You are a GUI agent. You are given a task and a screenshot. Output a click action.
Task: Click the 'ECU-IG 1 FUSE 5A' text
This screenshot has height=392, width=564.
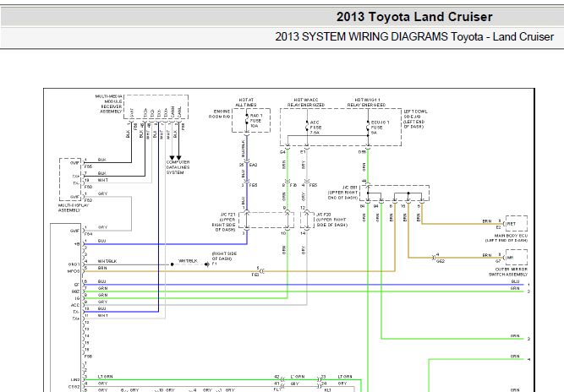click(380, 128)
